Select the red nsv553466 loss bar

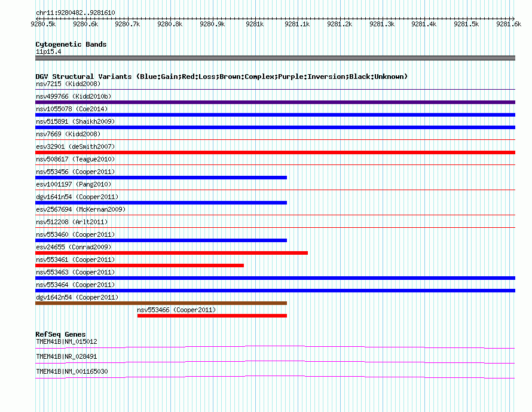click(212, 316)
